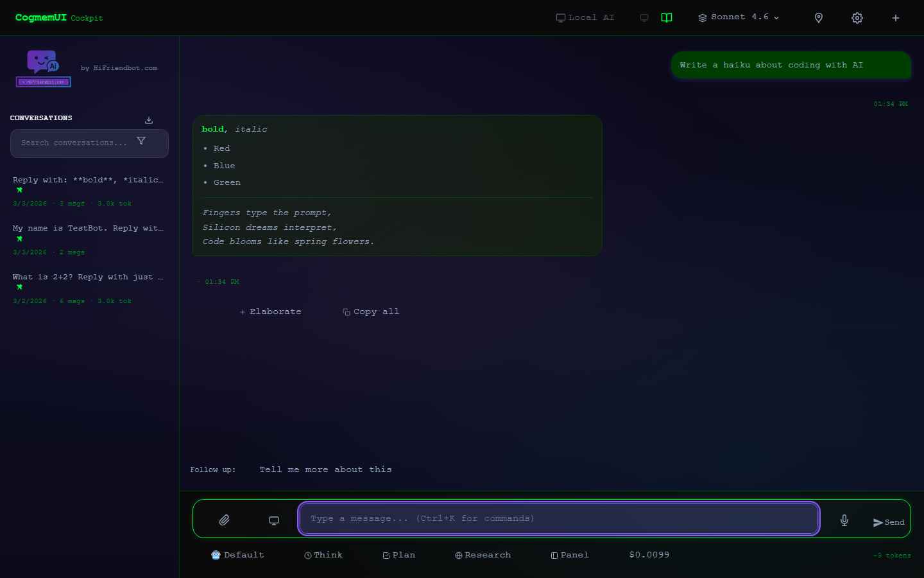This screenshot has width=924, height=578.
Task: Select the Default persona mode
Action: (237, 555)
